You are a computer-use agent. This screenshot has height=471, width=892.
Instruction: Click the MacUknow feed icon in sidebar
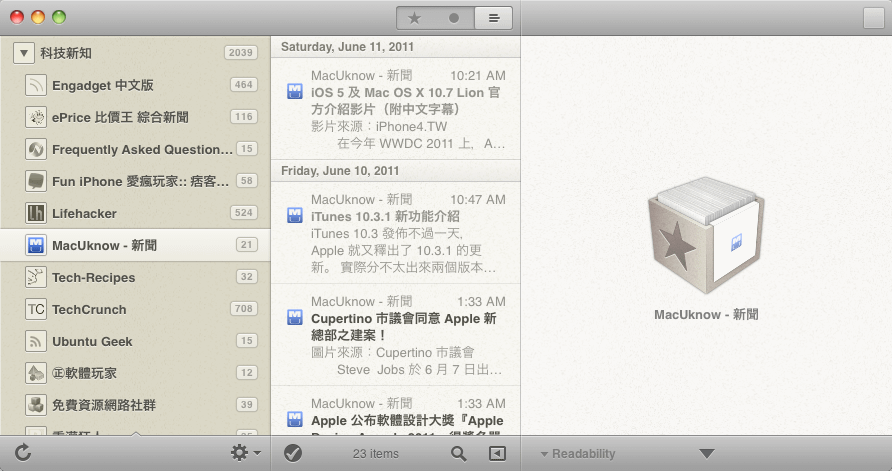36,245
